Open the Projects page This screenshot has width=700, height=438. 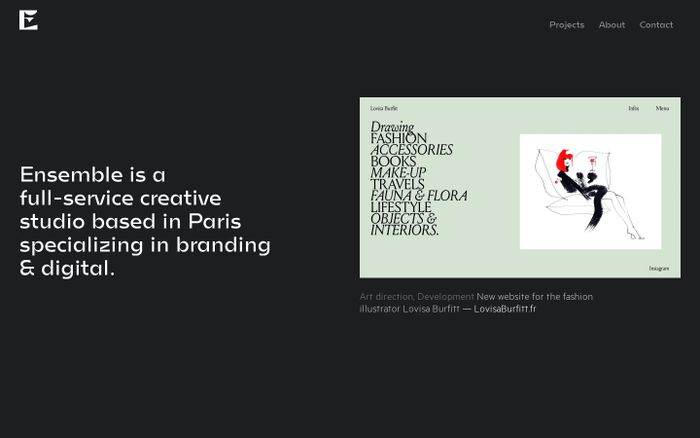[x=566, y=25]
